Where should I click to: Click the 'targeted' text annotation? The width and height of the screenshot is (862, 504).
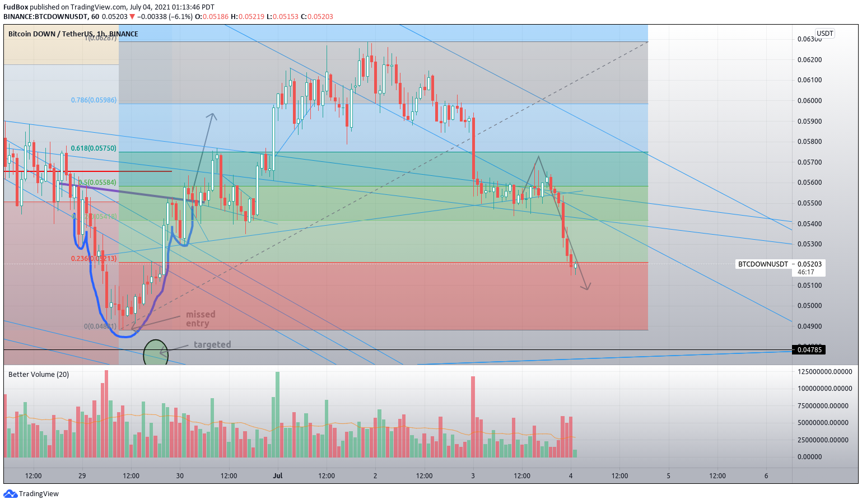(212, 345)
